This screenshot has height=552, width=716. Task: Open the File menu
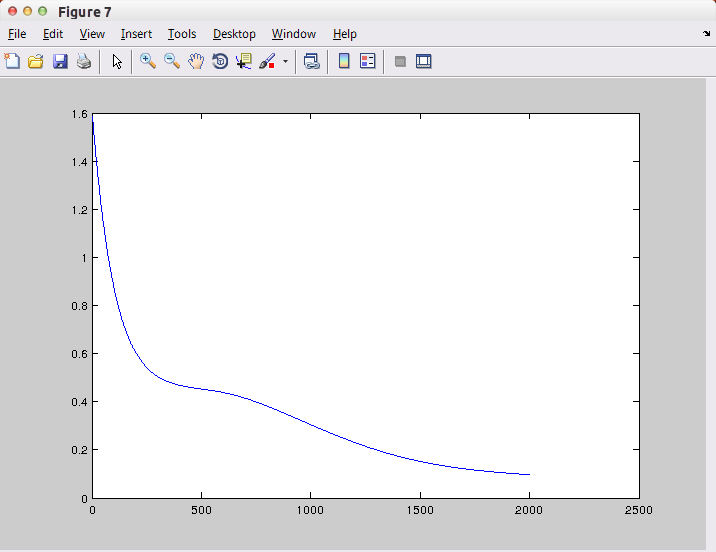[17, 34]
